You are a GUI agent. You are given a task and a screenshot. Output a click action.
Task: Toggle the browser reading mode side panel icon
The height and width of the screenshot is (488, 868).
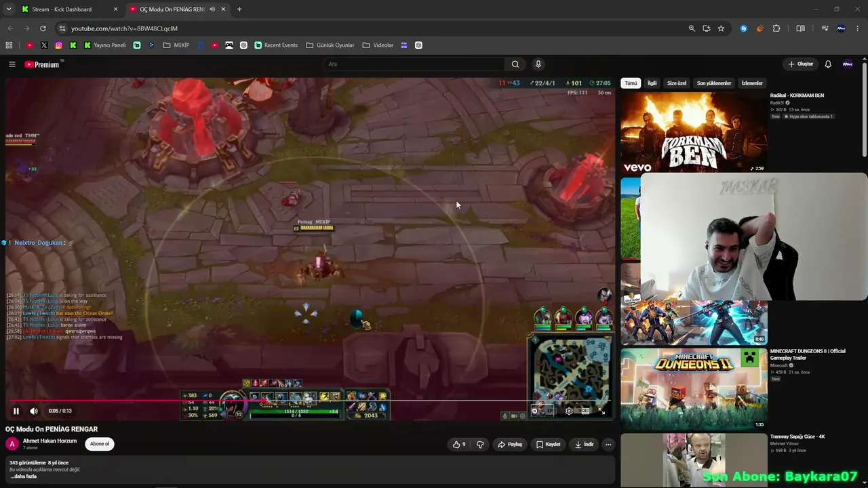coord(801,28)
